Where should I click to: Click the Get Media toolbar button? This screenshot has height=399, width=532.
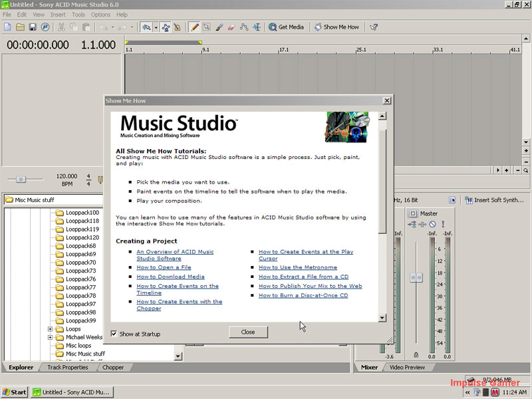coord(287,27)
